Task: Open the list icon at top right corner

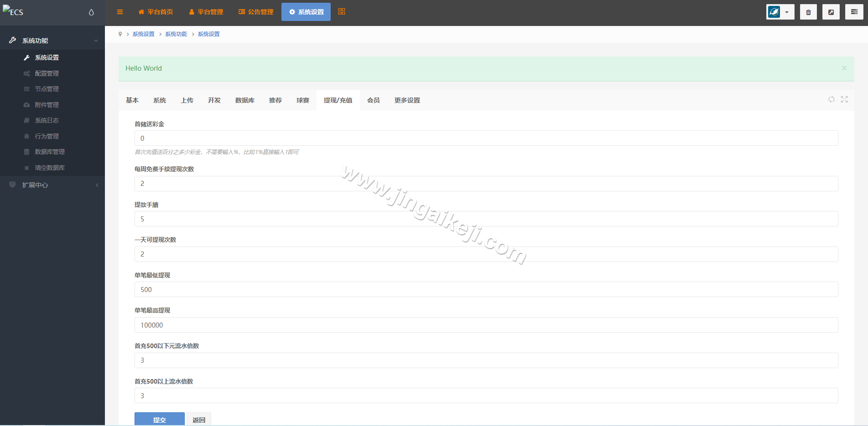Action: click(854, 12)
